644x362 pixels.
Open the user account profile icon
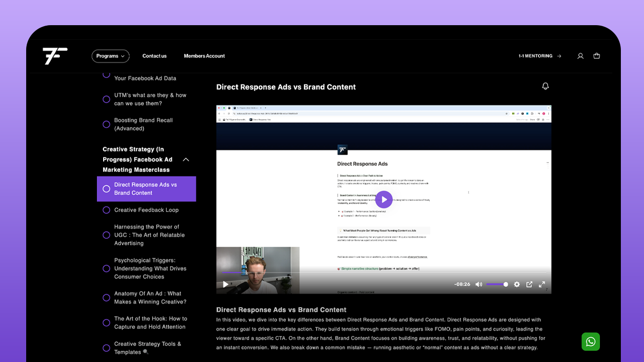click(x=580, y=56)
